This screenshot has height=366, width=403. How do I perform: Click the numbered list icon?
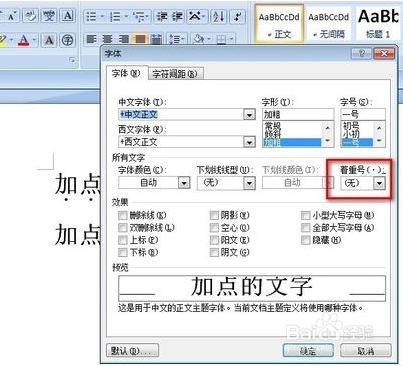point(115,16)
